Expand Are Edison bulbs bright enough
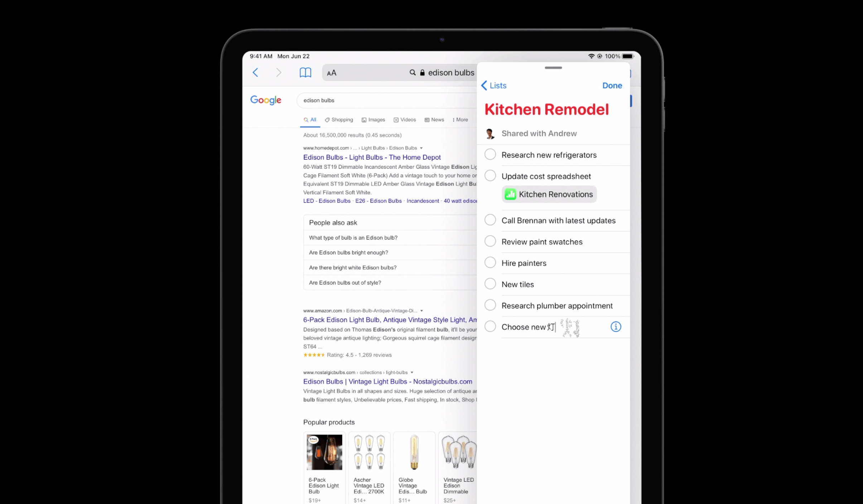The image size is (863, 504). pyautogui.click(x=390, y=253)
